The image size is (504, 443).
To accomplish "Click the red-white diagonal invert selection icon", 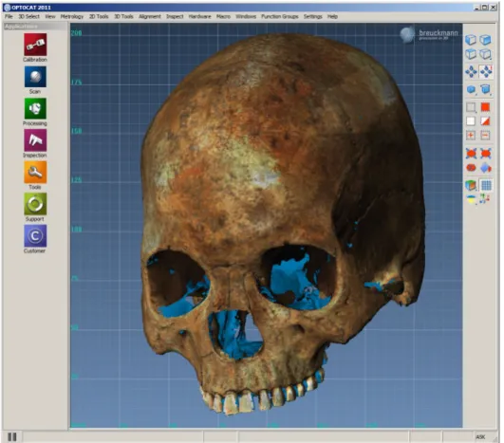I will click(x=485, y=121).
